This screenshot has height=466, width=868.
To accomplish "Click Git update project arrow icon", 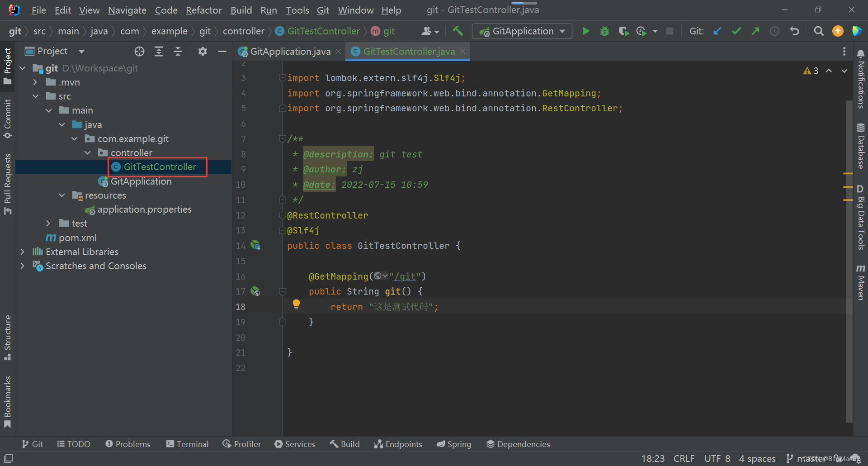I will (717, 31).
